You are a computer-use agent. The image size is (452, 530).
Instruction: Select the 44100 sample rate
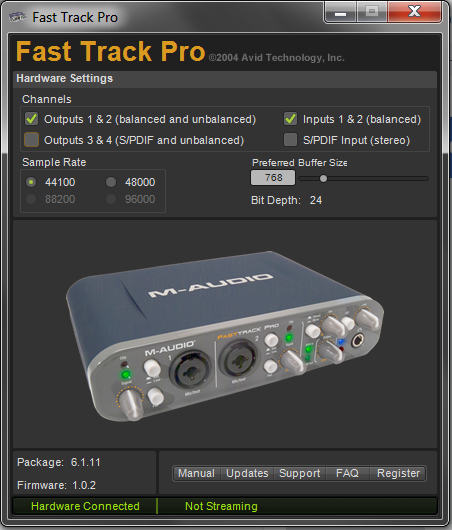point(31,182)
